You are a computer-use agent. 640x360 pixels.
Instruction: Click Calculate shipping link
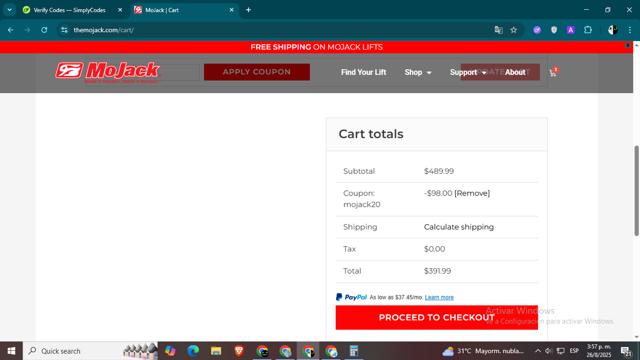459,227
